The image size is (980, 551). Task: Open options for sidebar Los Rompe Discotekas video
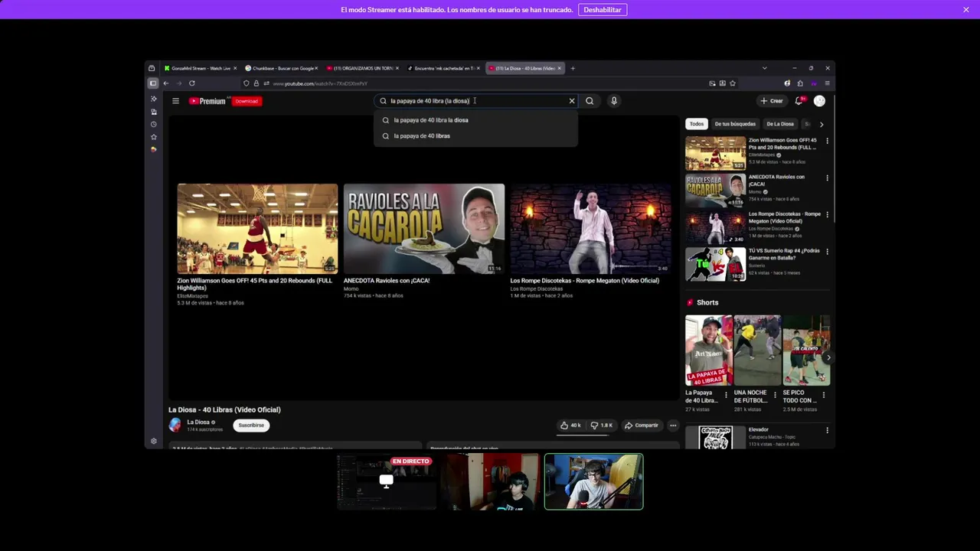[x=827, y=214]
